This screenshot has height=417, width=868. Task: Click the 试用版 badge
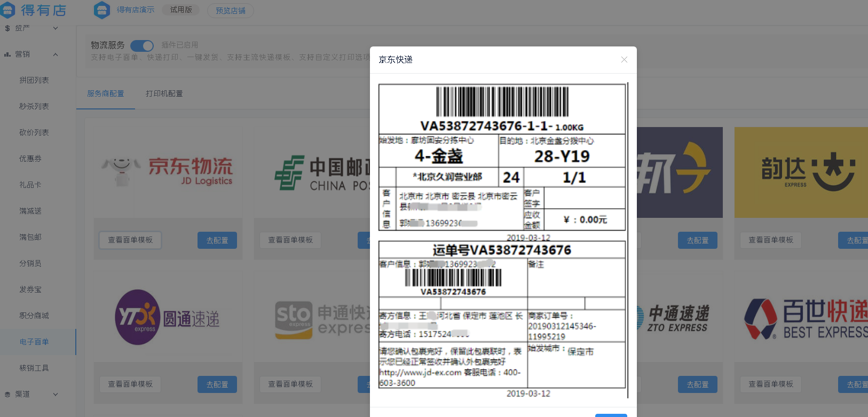click(181, 10)
